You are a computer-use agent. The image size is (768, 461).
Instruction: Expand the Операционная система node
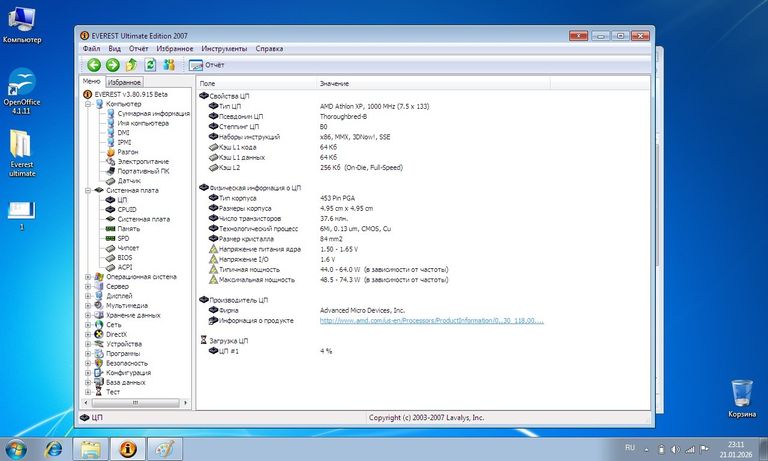click(88, 277)
